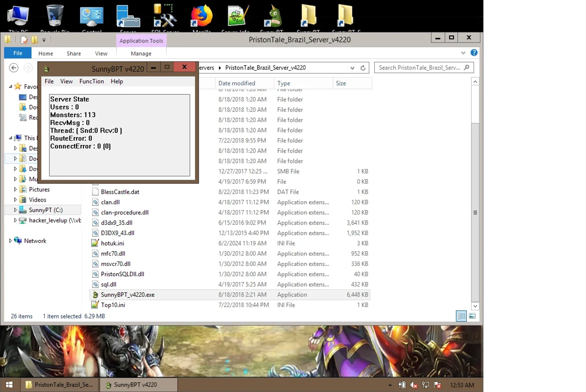Switch to the Details view layout icon
The height and width of the screenshot is (392, 586).
pos(461,316)
